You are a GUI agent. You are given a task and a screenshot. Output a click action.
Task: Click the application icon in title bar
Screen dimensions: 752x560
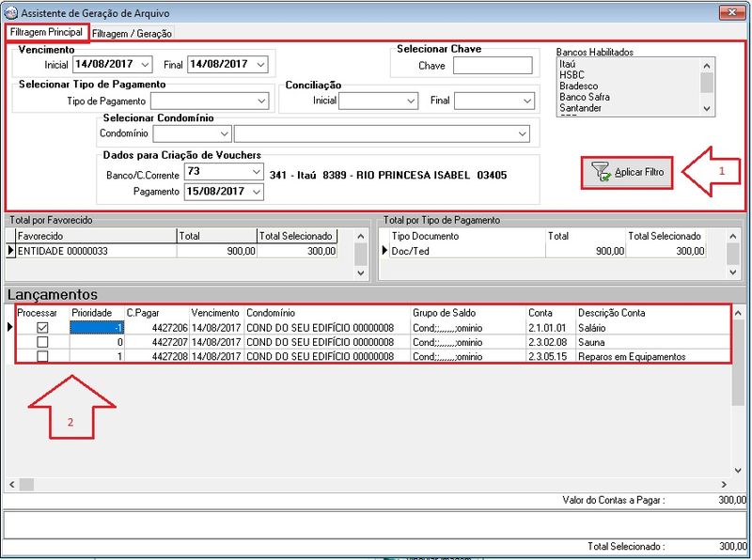pos(10,11)
